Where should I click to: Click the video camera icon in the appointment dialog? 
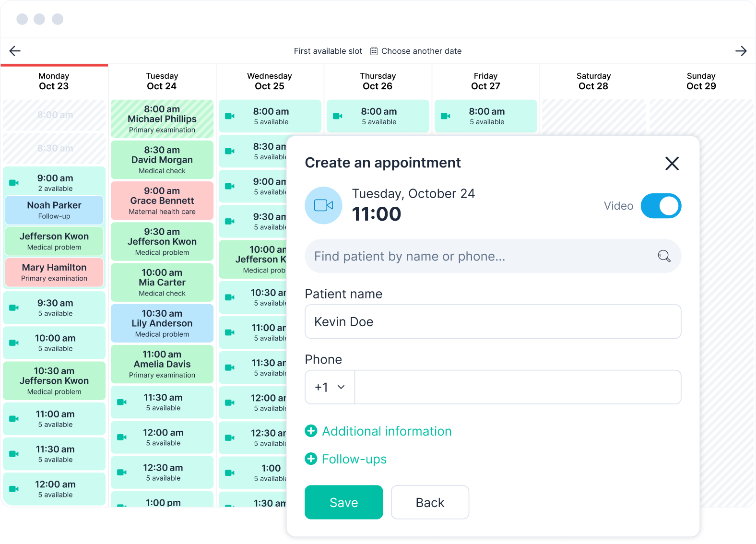(323, 205)
